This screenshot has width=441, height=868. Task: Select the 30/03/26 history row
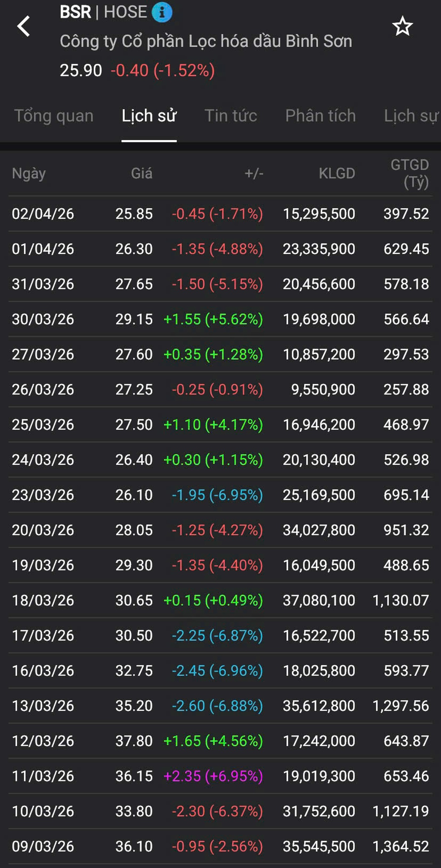[x=220, y=319]
